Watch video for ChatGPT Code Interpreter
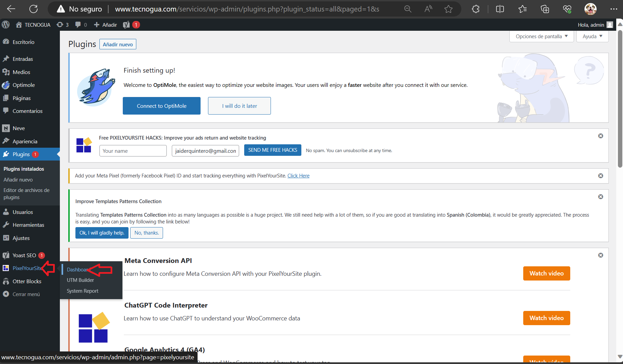623x364 pixels. click(x=547, y=318)
